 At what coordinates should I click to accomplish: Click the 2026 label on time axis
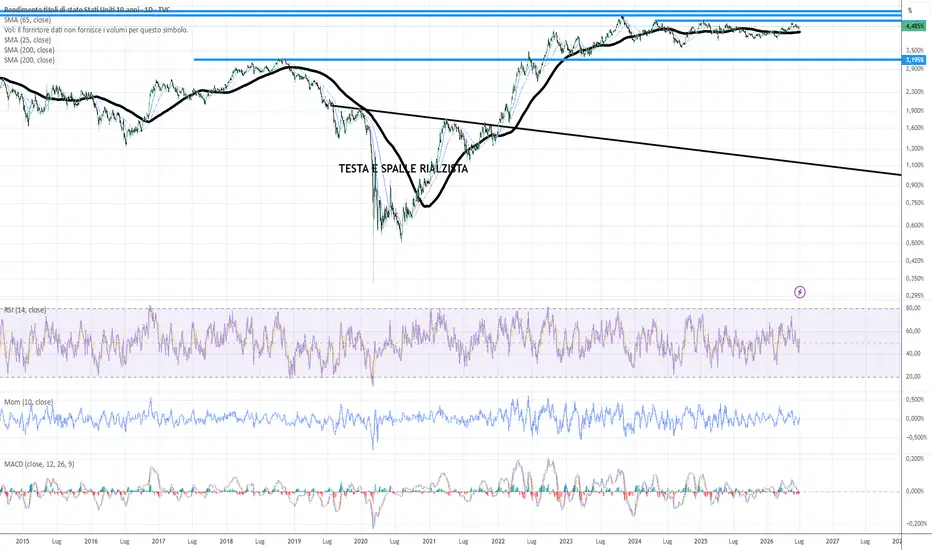coord(767,542)
